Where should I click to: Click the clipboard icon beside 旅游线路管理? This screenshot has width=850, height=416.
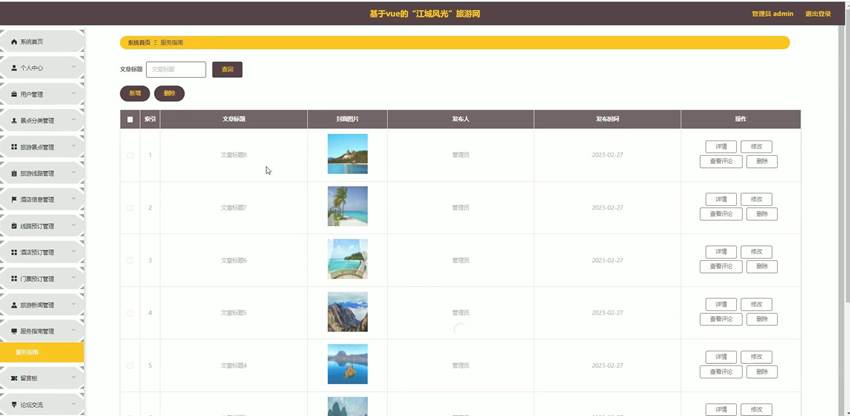tap(14, 174)
